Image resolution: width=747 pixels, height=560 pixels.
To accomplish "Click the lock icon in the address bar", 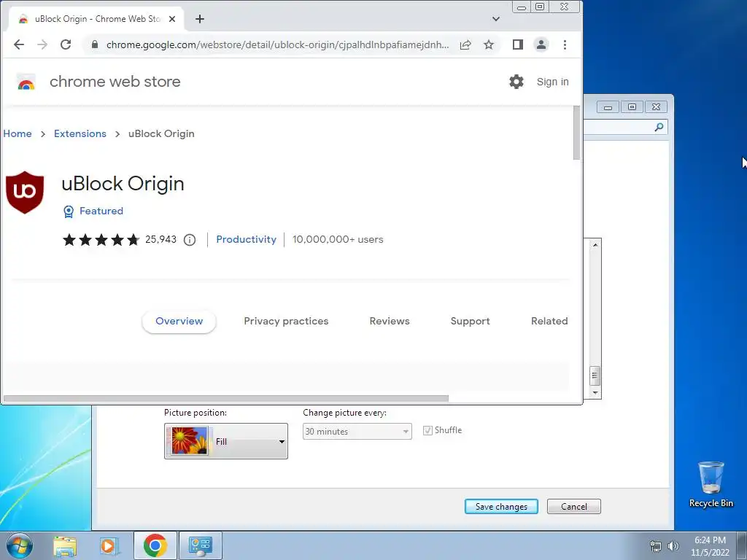I will (x=95, y=44).
